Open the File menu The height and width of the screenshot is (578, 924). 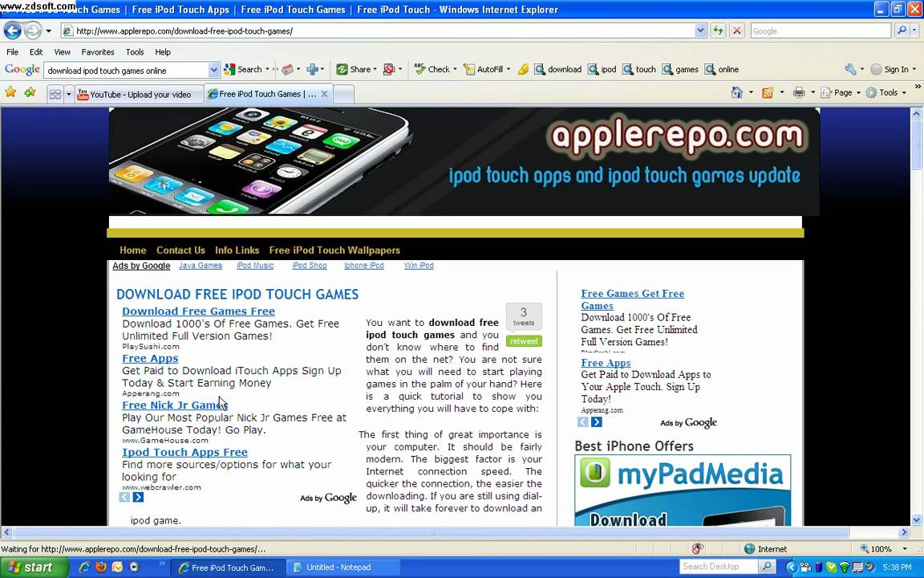[x=12, y=52]
